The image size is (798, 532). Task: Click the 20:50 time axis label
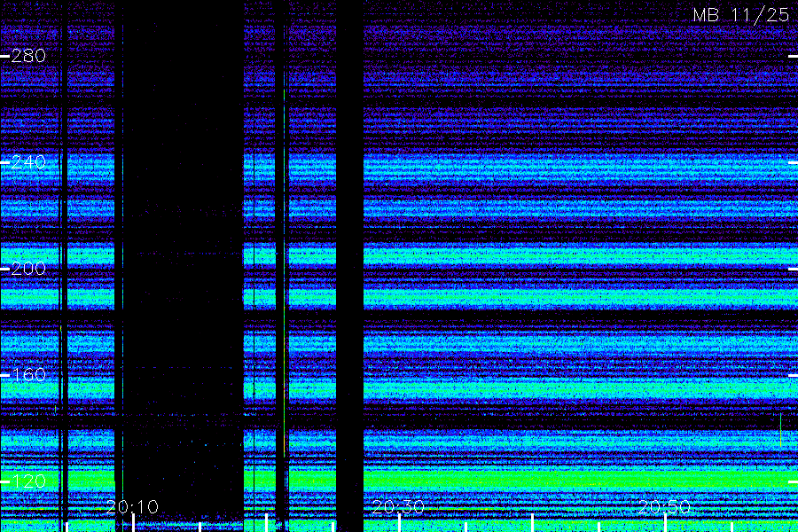pos(664,507)
